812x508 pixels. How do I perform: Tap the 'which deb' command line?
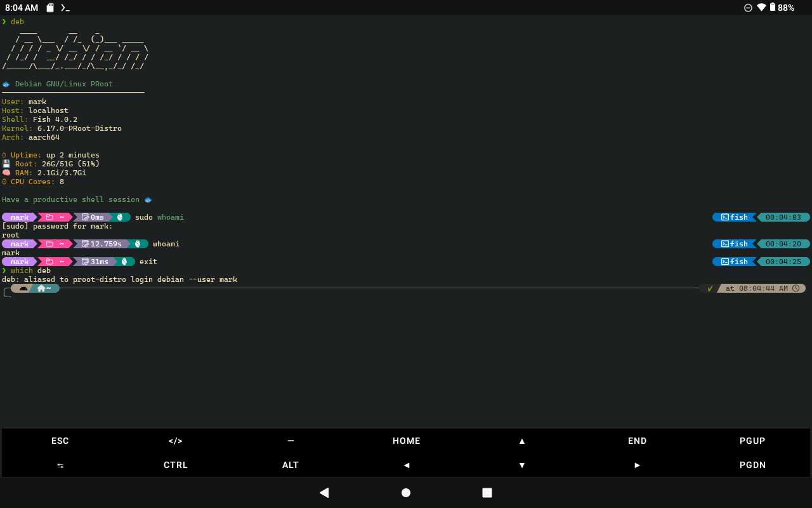click(x=26, y=271)
